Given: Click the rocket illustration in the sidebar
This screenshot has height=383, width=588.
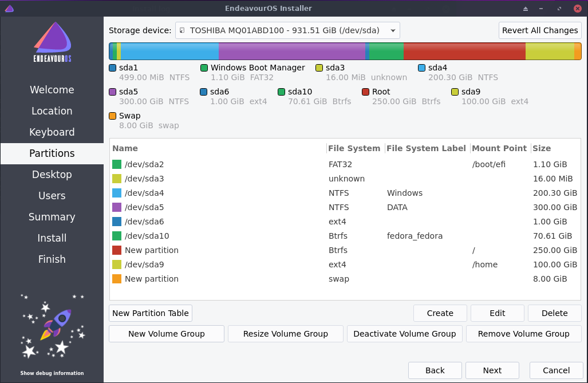Looking at the screenshot, I should pyautogui.click(x=53, y=326).
